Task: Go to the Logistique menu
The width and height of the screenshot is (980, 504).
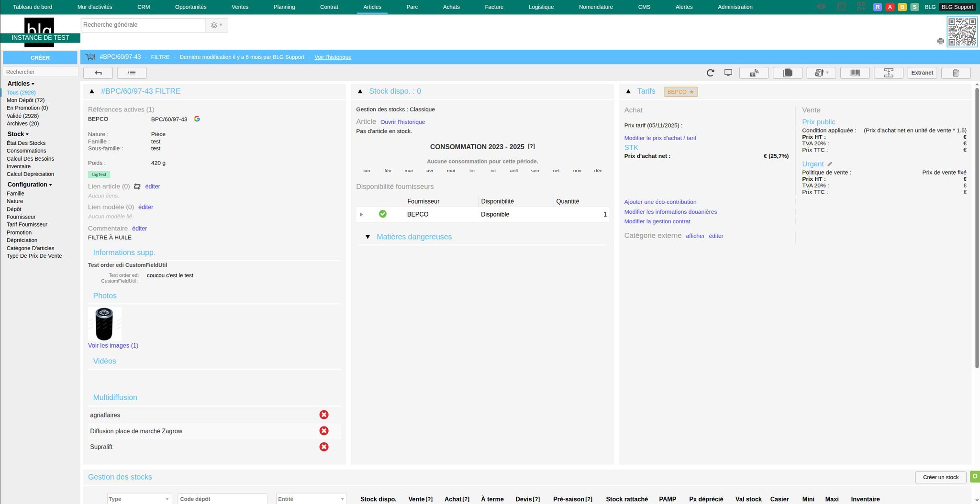Action: tap(541, 7)
